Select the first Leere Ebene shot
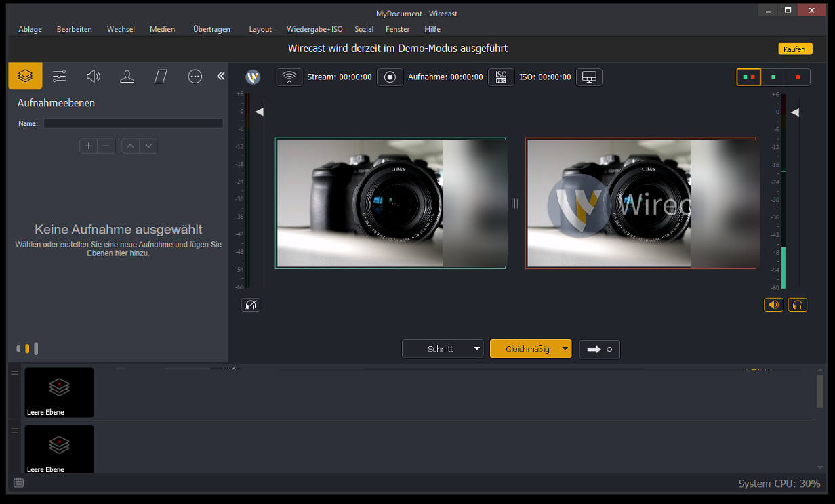This screenshot has width=835, height=504. pyautogui.click(x=59, y=392)
